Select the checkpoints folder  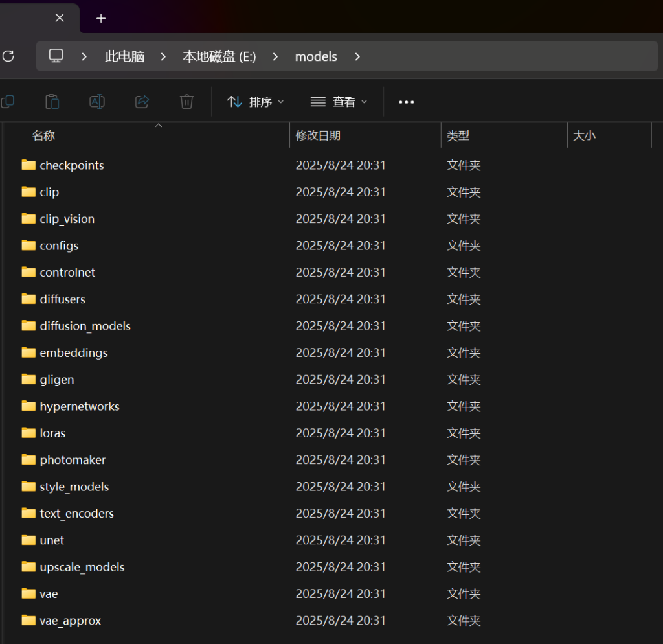71,165
